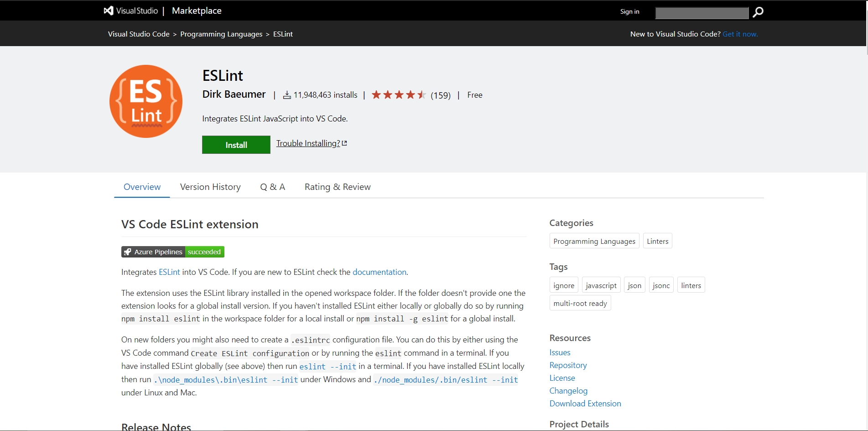Switch to the Version History tab
868x431 pixels.
210,187
